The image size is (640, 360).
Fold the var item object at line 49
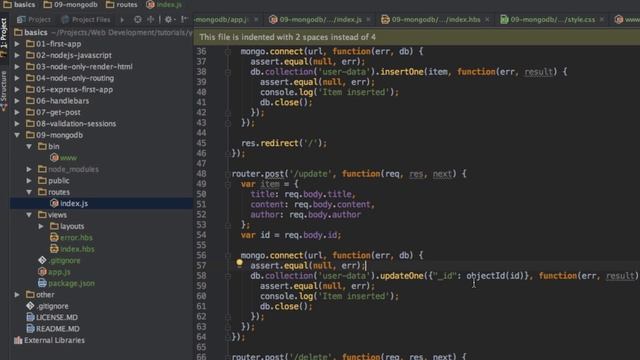pos(228,184)
